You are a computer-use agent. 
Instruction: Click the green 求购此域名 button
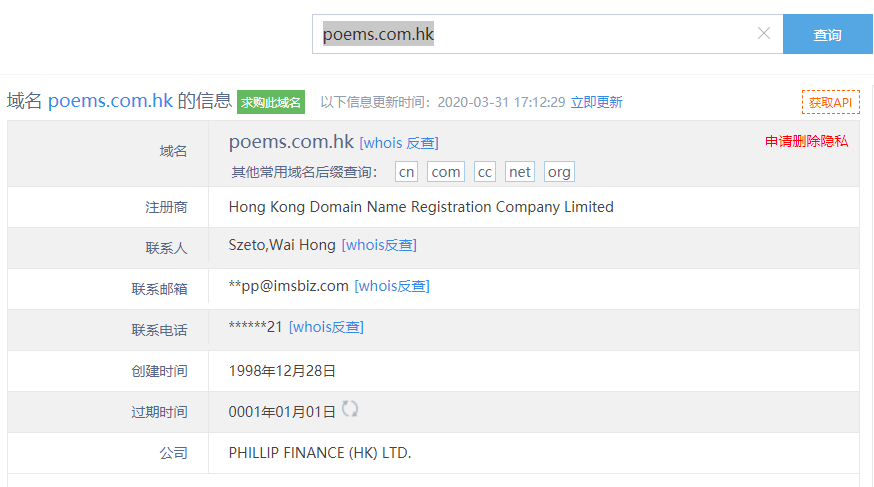click(271, 102)
